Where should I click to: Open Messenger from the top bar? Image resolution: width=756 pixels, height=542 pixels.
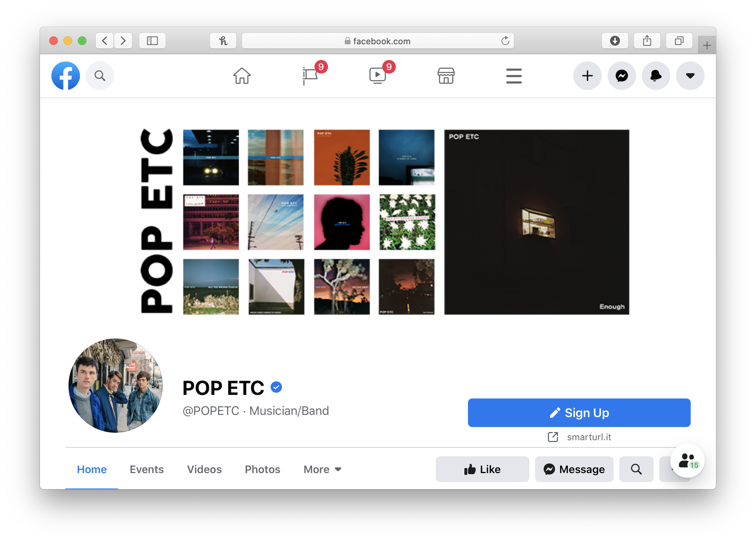tap(622, 76)
